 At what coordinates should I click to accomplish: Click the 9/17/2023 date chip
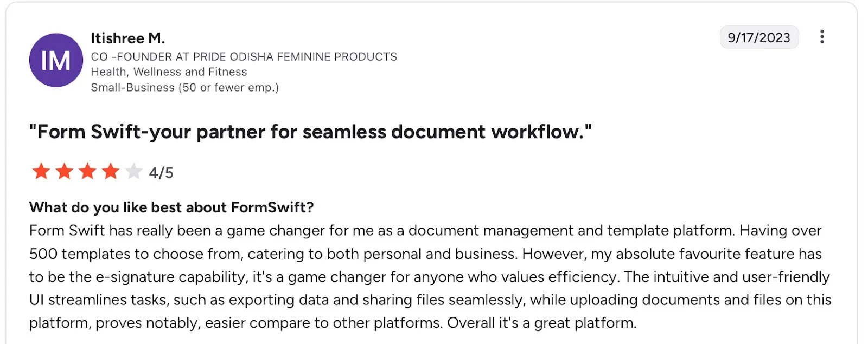[758, 37]
